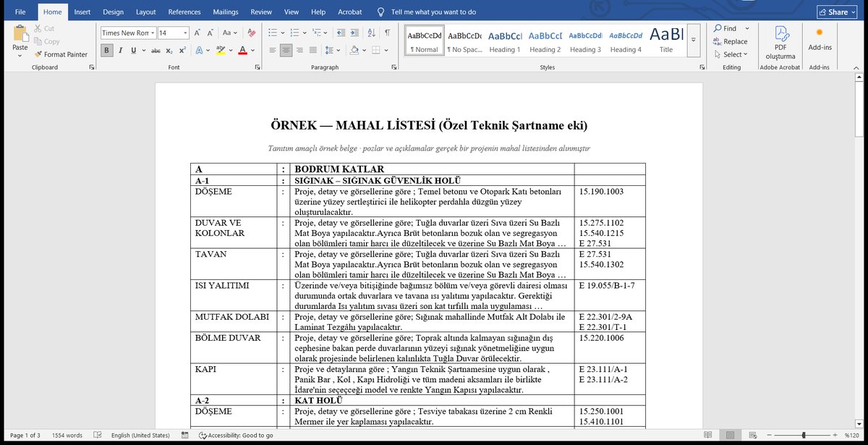Open highlight color dropdown arrow

pyautogui.click(x=229, y=50)
